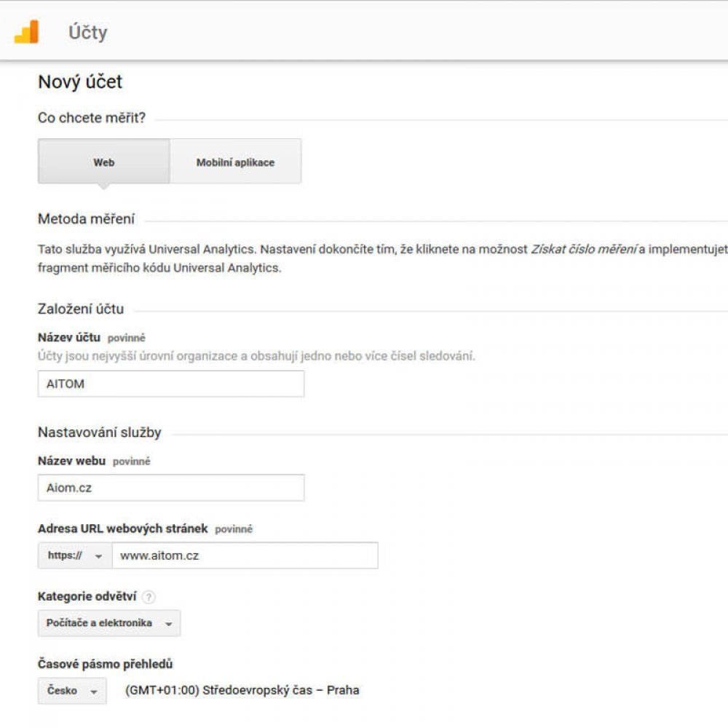This screenshot has width=728, height=728.
Task: Click the Název účtu field label
Action: coord(68,337)
